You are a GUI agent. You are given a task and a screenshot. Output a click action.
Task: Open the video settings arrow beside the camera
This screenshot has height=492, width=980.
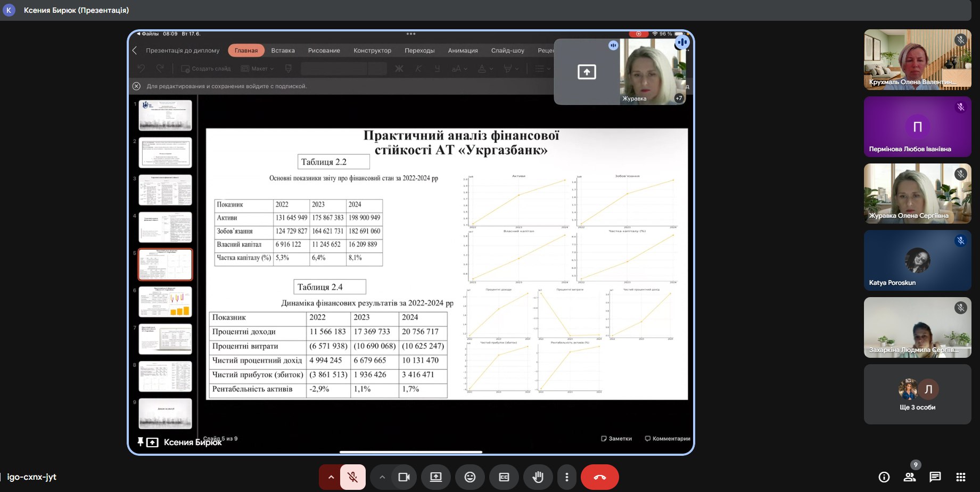(x=382, y=477)
